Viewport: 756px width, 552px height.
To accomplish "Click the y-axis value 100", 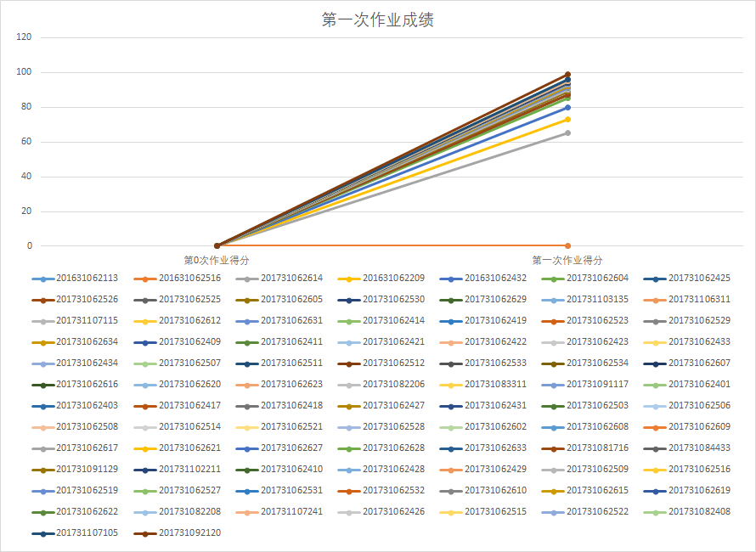I will [24, 72].
